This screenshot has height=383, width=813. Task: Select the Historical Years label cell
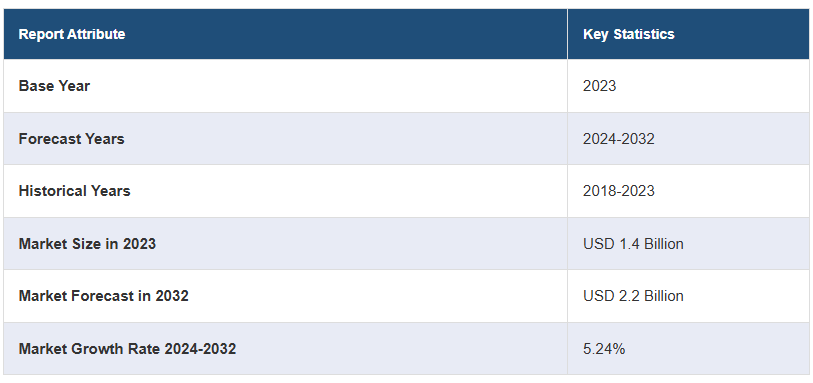pyautogui.click(x=285, y=191)
